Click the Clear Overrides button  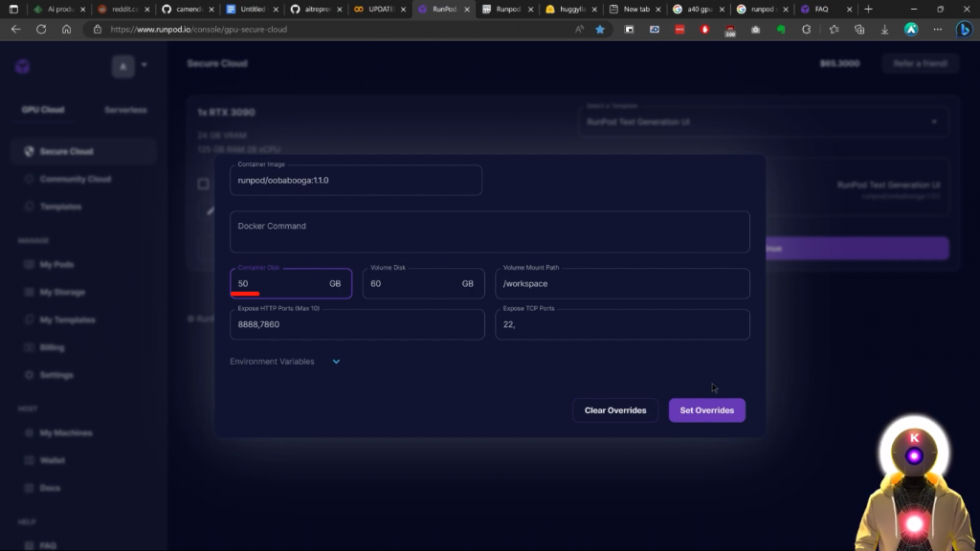[x=615, y=410]
